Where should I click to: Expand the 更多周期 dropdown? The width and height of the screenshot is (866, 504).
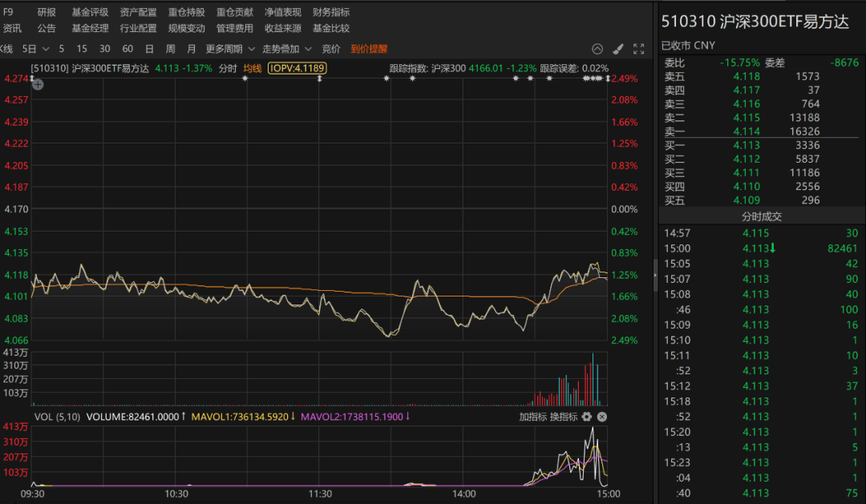point(230,49)
